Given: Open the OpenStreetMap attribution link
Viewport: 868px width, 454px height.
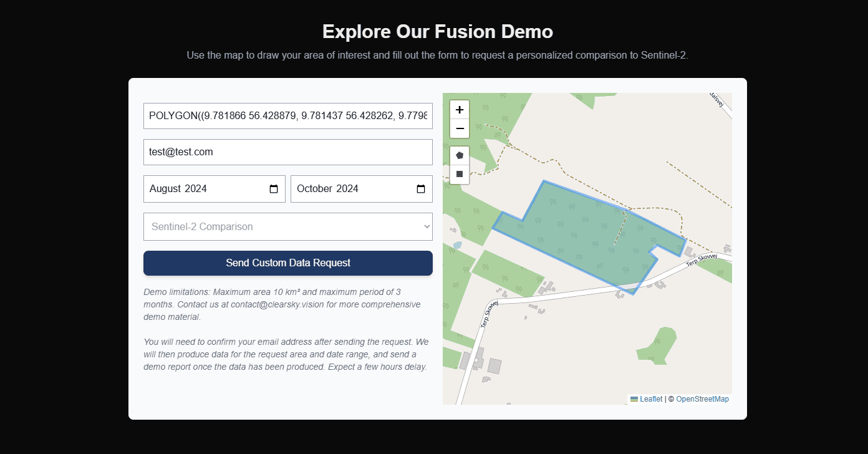Looking at the screenshot, I should coord(702,398).
